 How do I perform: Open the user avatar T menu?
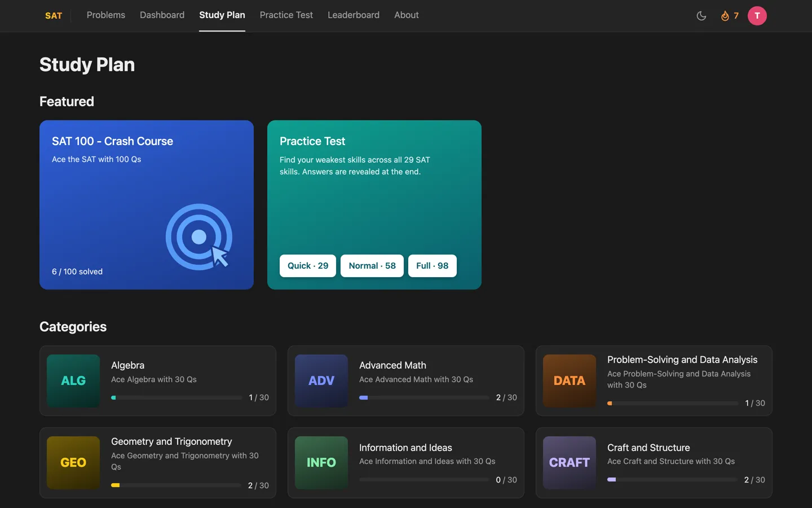tap(757, 16)
